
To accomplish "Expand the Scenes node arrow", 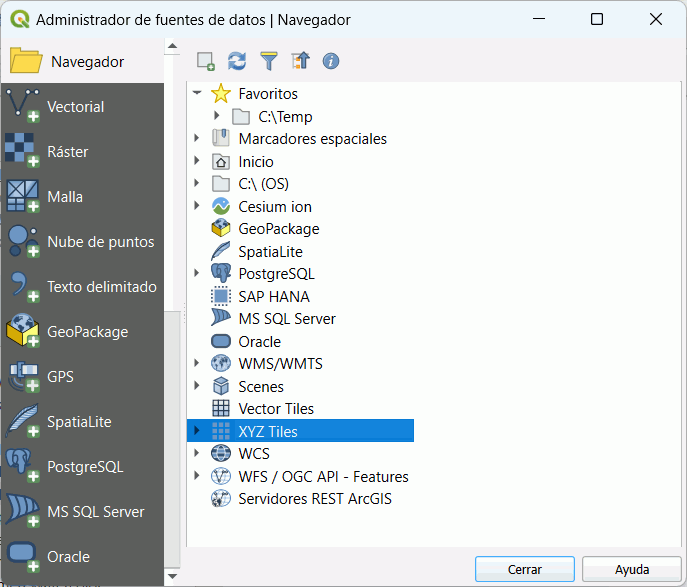I will 197,385.
